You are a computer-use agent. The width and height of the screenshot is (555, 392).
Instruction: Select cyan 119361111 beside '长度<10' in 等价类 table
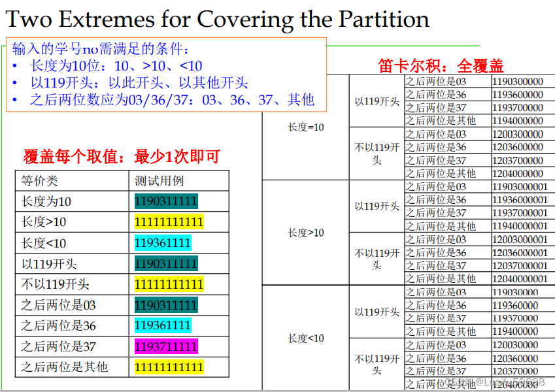[x=163, y=242]
